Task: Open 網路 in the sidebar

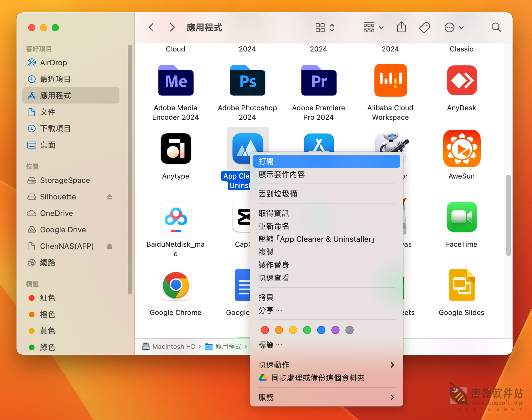Action: tap(71, 263)
